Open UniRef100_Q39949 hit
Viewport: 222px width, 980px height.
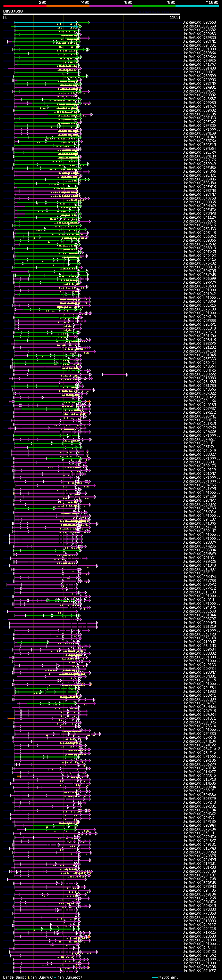coord(199,164)
